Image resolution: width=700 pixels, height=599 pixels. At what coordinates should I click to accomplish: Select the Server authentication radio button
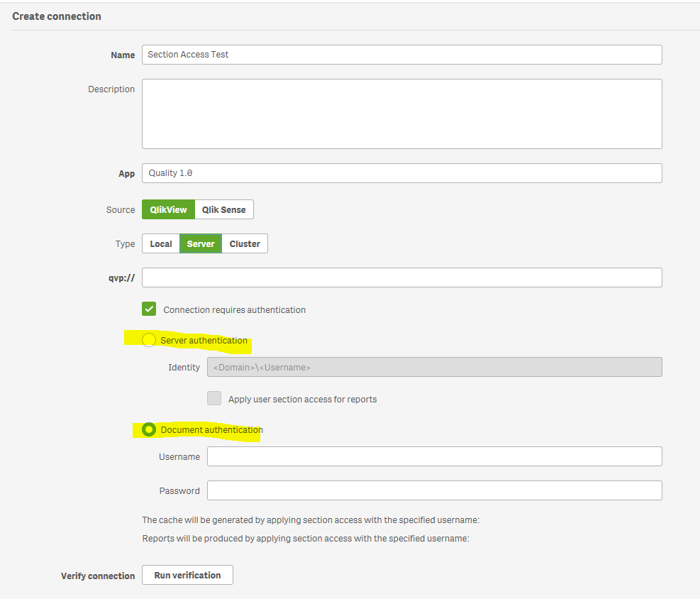click(149, 341)
